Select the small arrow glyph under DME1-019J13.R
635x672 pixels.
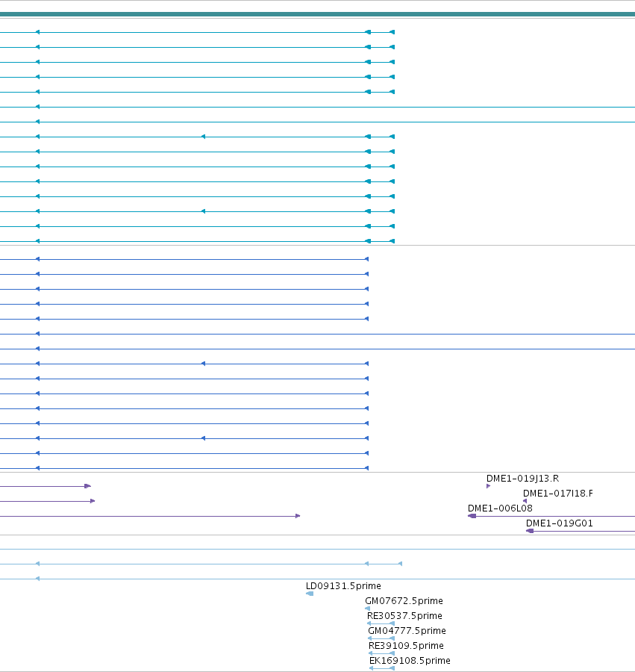(488, 486)
